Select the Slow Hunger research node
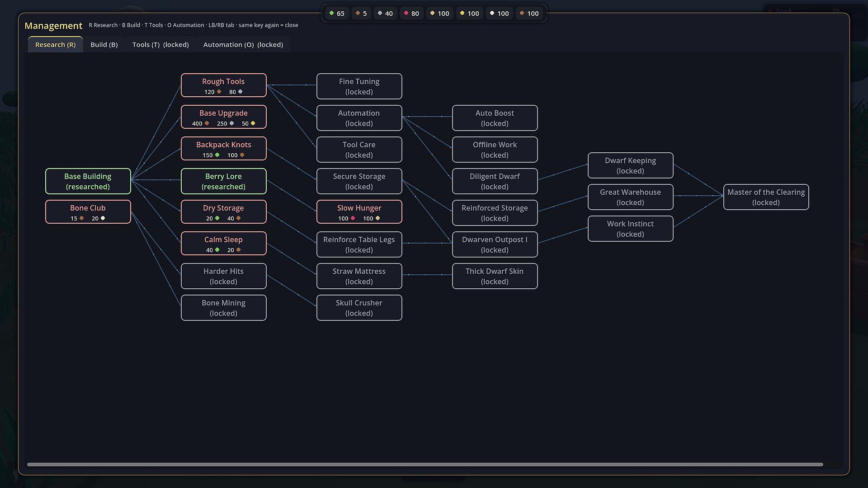This screenshot has height=488, width=868. pyautogui.click(x=359, y=212)
